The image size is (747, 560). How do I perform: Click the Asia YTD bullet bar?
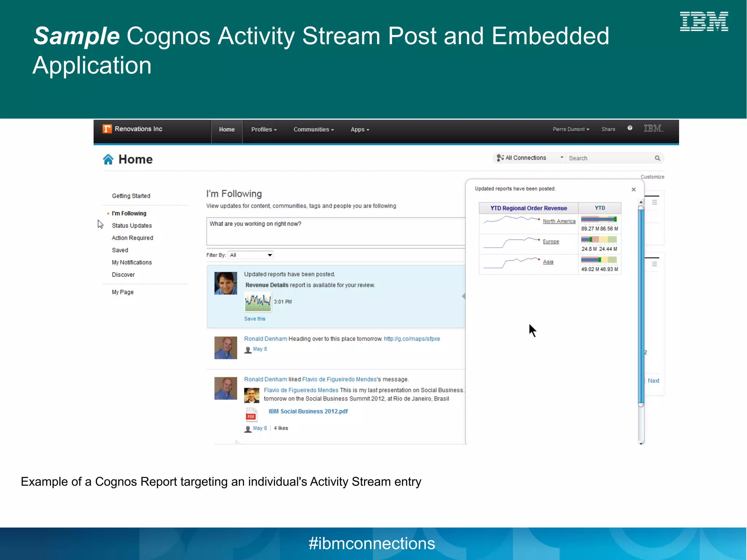pyautogui.click(x=599, y=260)
